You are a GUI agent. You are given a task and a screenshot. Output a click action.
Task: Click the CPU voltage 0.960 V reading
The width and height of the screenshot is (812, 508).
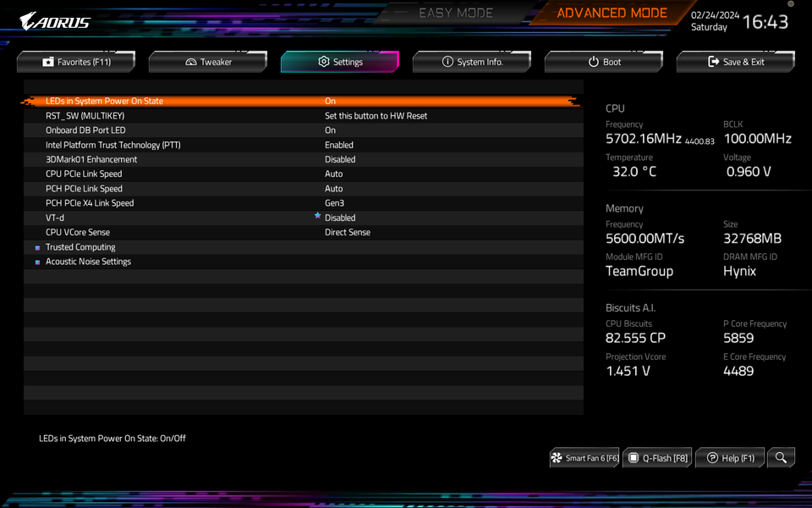749,172
